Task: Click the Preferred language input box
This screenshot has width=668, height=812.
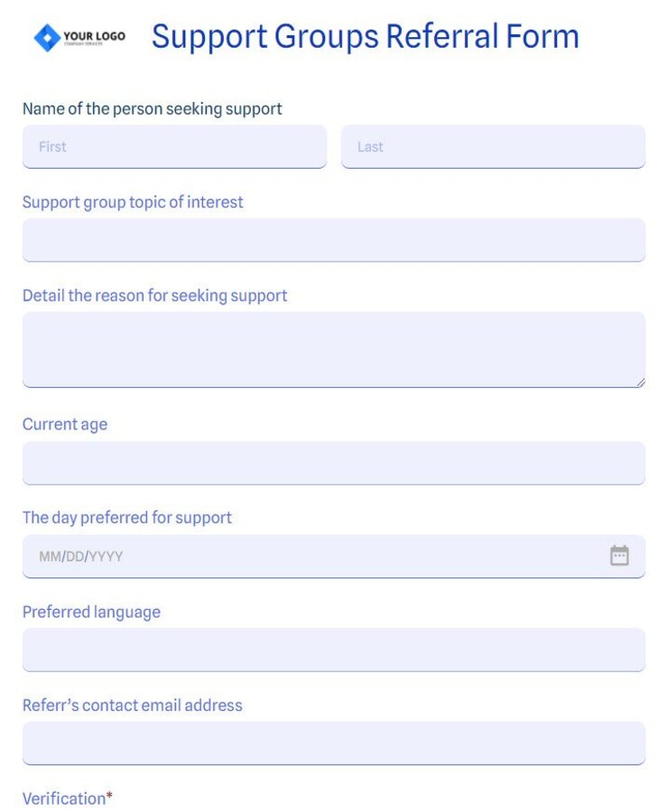Action: (x=334, y=650)
